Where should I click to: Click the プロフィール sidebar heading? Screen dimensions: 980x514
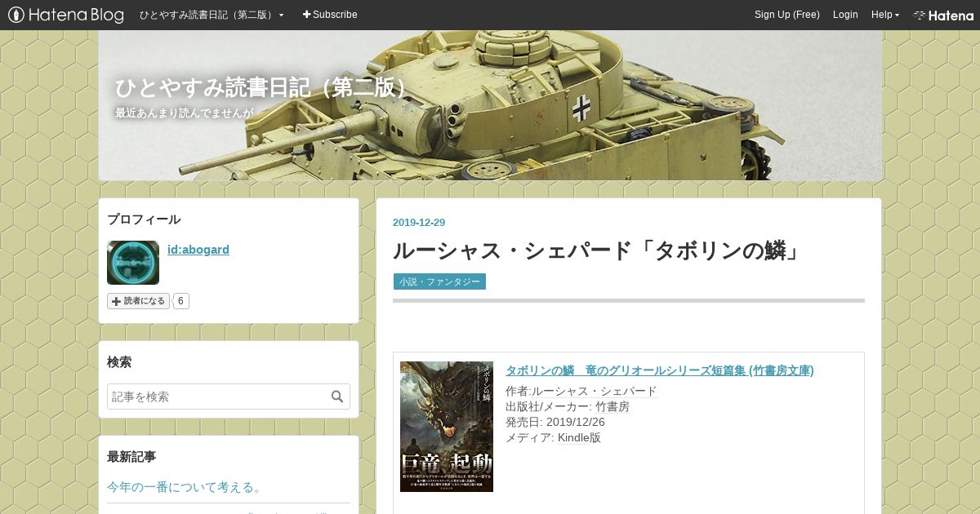pyautogui.click(x=144, y=219)
